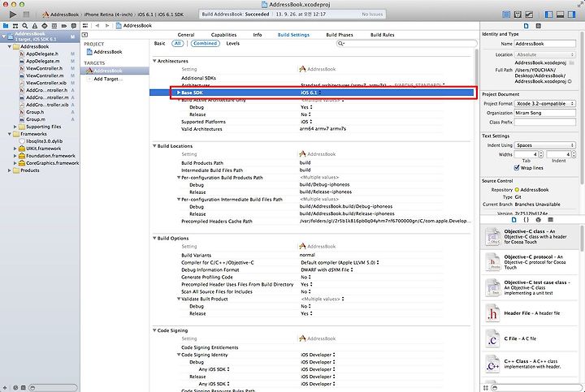Open the Breakpoint navigator icon
585x392 pixels.
click(64, 26)
